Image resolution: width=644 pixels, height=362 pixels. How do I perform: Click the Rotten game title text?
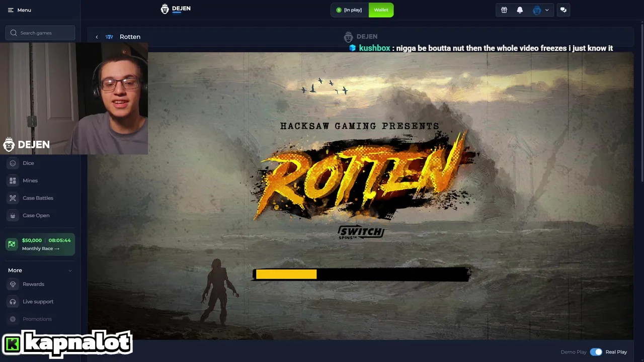click(x=130, y=37)
